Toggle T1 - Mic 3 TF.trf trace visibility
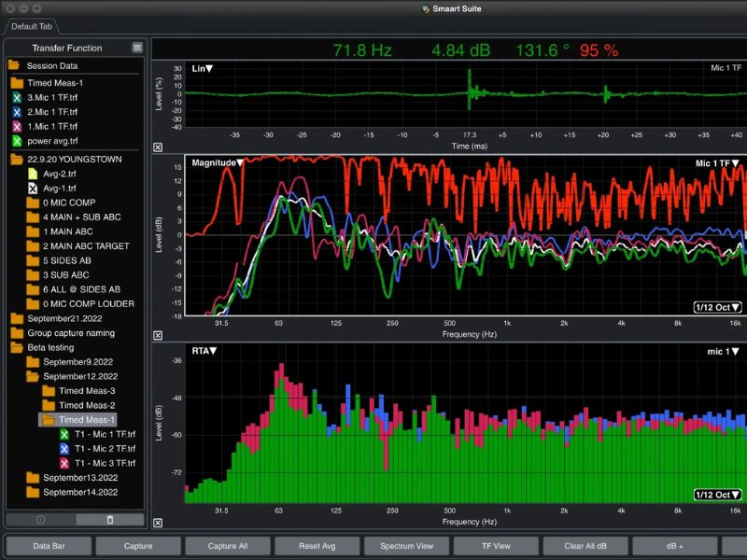This screenshot has width=747, height=560. pyautogui.click(x=63, y=464)
